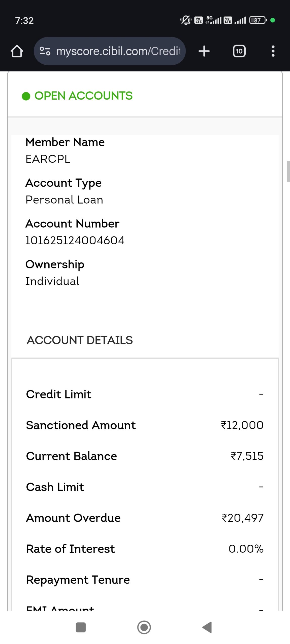Open the tab switcher showing 10 tabs
Image resolution: width=290 pixels, height=644 pixels.
239,51
